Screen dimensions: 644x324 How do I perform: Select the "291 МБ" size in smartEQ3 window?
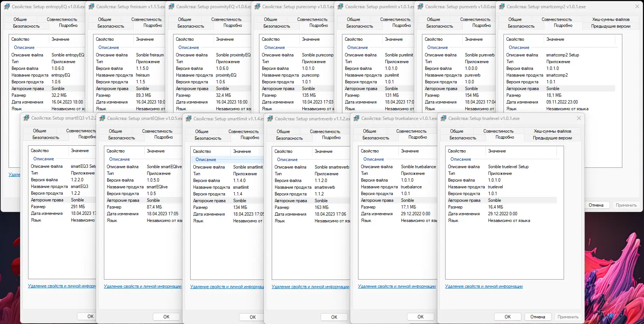point(78,207)
